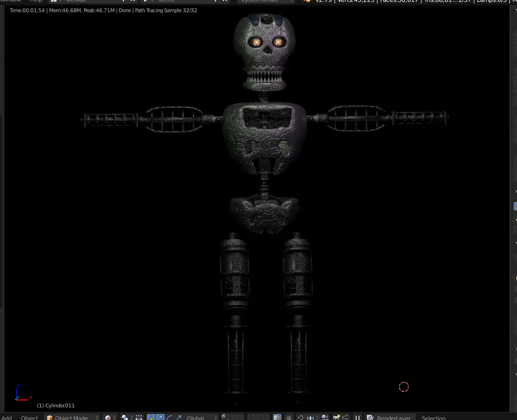Viewport: 517px width, 420px height.
Task: Select the first scene layer button
Action: coord(223,416)
